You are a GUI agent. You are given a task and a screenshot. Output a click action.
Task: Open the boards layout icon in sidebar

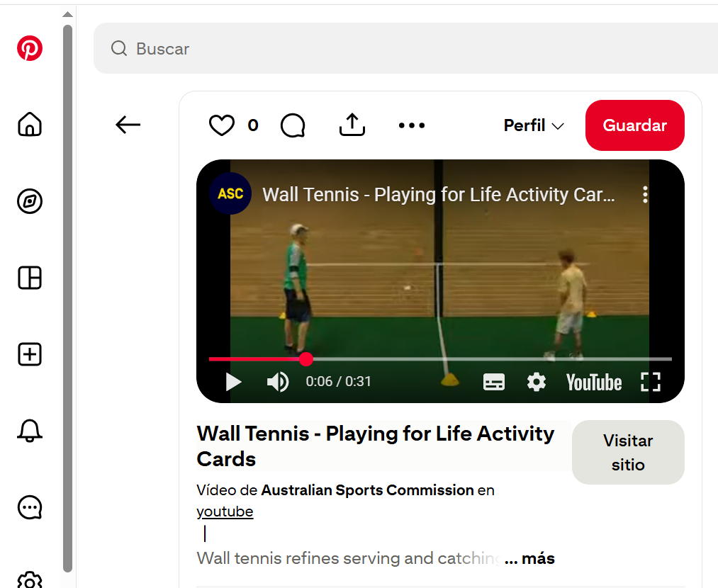coord(30,278)
